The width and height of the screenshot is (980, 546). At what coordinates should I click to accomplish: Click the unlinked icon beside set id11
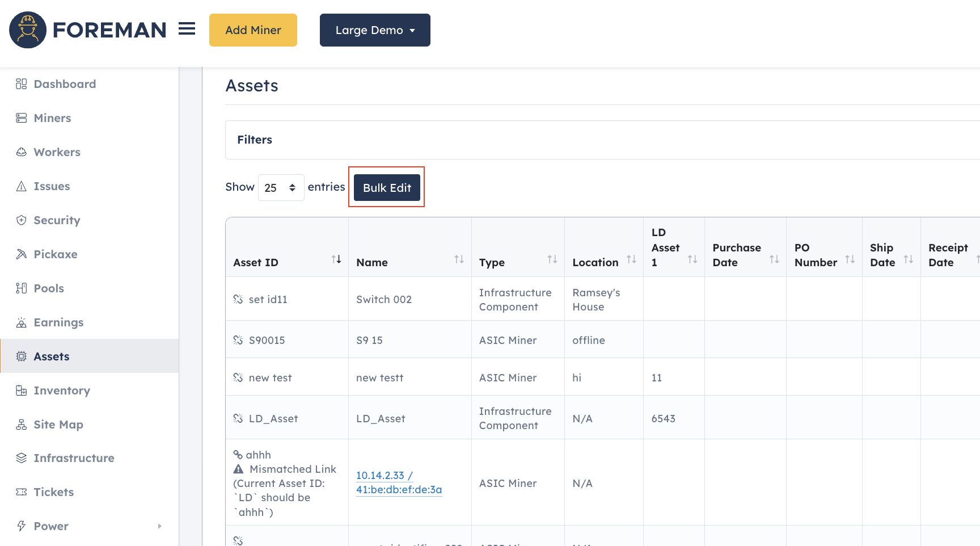click(x=238, y=299)
